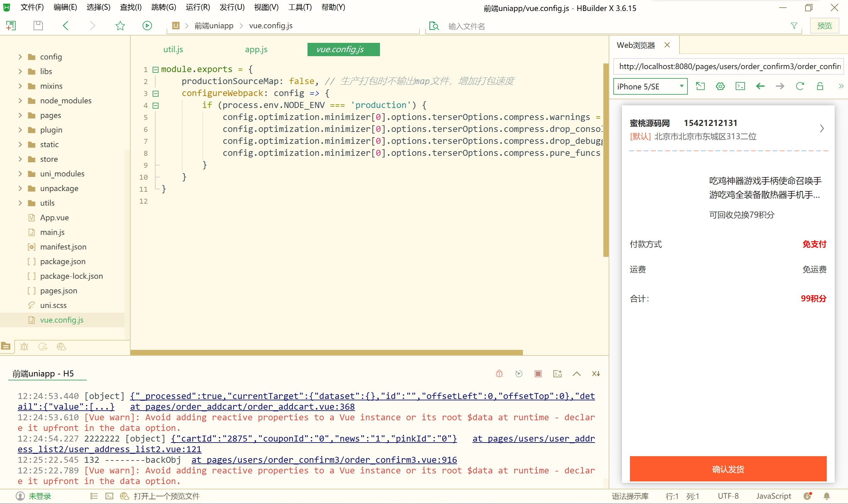Viewport: 848px width, 504px height.
Task: Expand the node_modules folder
Action: tap(20, 101)
